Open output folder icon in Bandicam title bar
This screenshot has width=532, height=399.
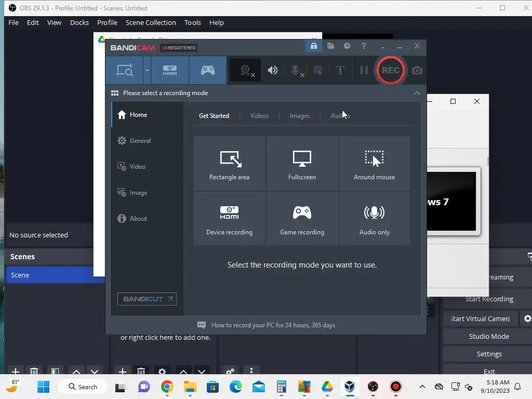330,46
